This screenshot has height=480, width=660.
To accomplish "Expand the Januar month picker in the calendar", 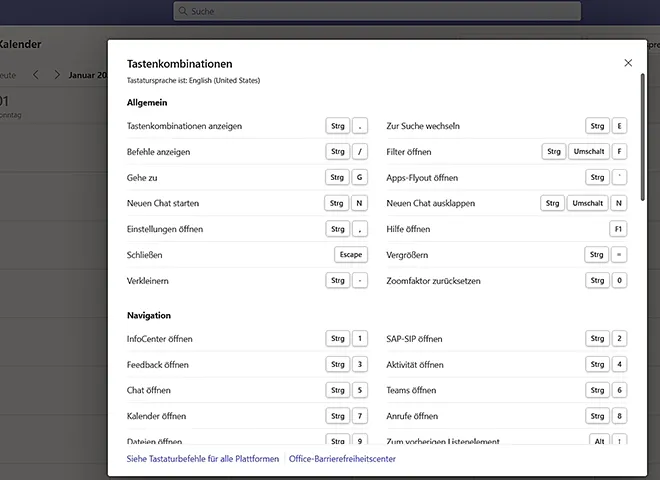I will 88,75.
